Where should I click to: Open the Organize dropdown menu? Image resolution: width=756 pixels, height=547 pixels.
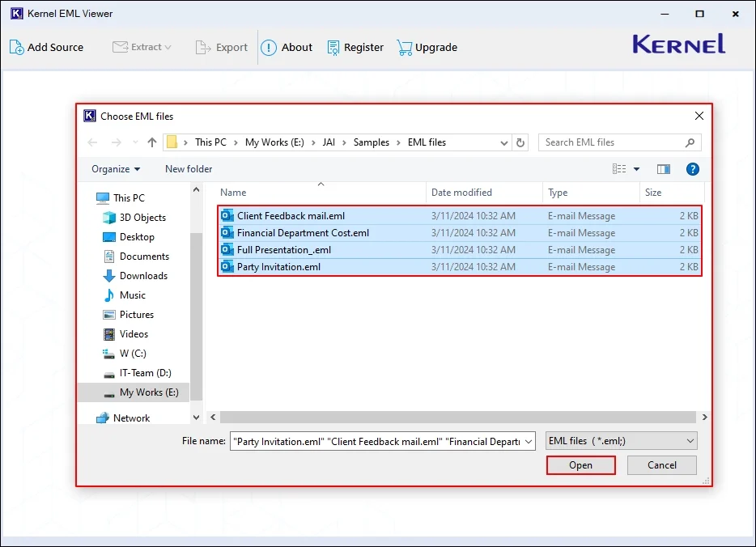(x=115, y=168)
